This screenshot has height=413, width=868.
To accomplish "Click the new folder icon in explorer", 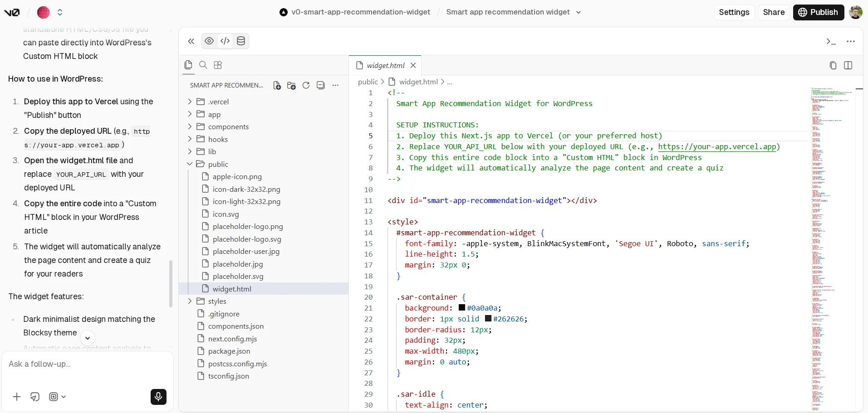I will click(291, 85).
